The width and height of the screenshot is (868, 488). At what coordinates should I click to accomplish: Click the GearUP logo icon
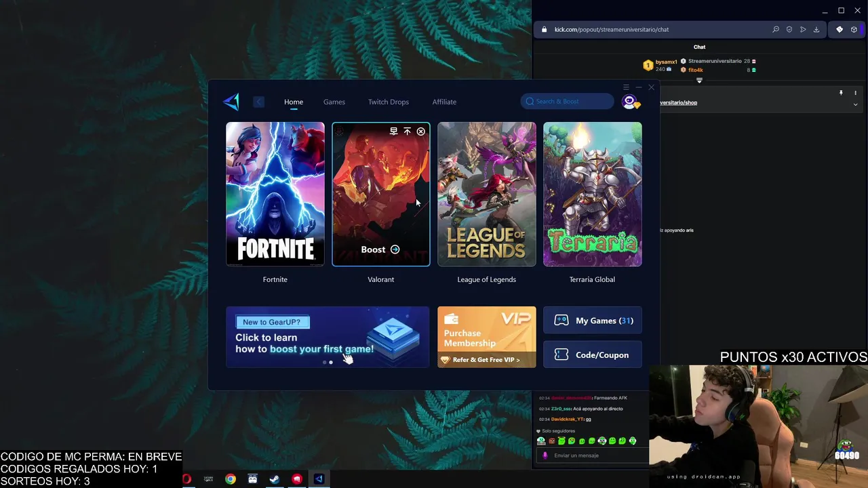231,102
